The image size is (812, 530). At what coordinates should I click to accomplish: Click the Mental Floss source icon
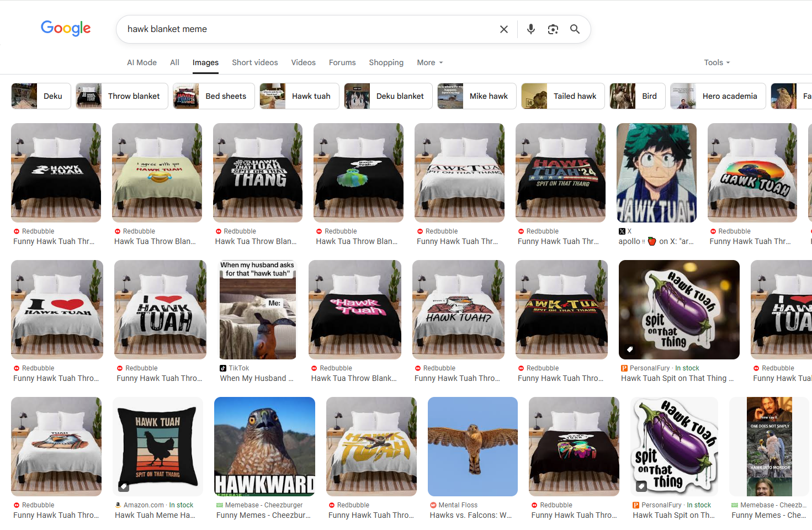433,505
